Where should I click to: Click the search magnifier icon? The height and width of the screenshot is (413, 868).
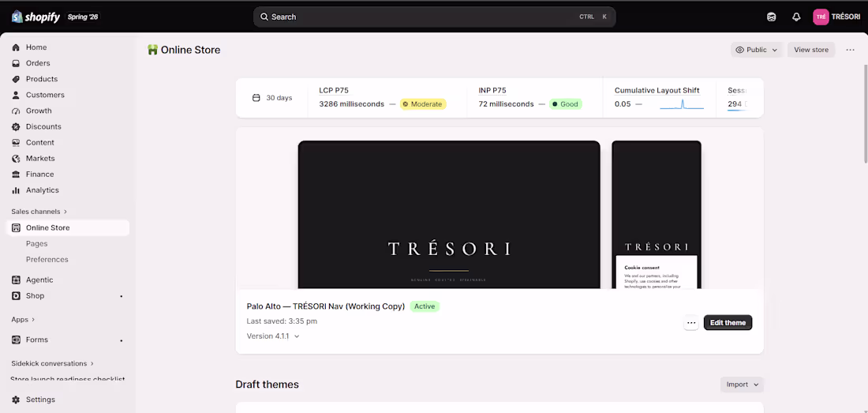coord(264,17)
